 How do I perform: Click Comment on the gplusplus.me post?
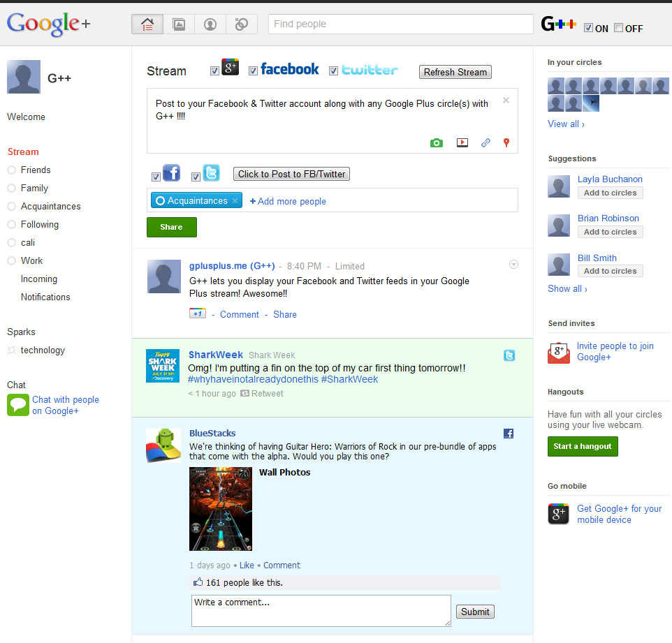(x=239, y=314)
